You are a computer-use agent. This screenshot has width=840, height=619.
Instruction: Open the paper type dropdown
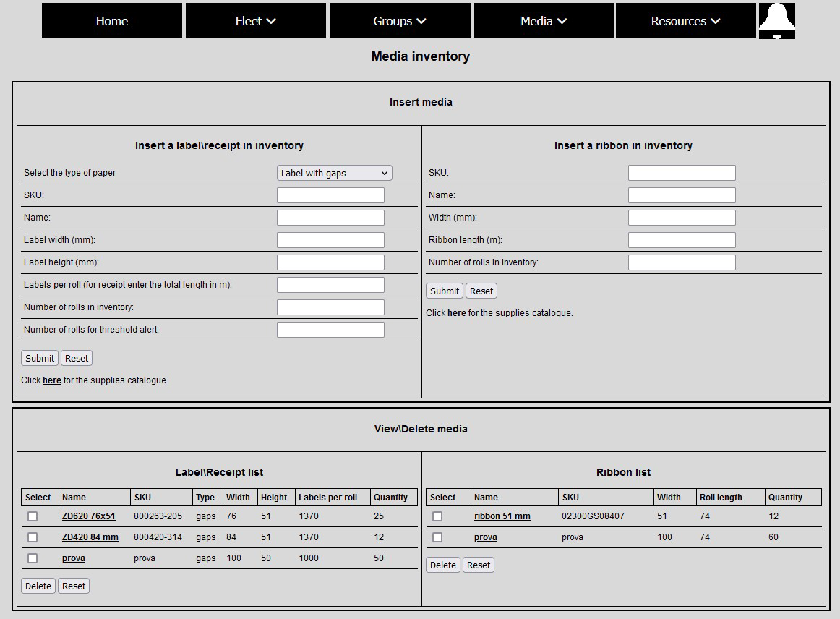tap(334, 173)
